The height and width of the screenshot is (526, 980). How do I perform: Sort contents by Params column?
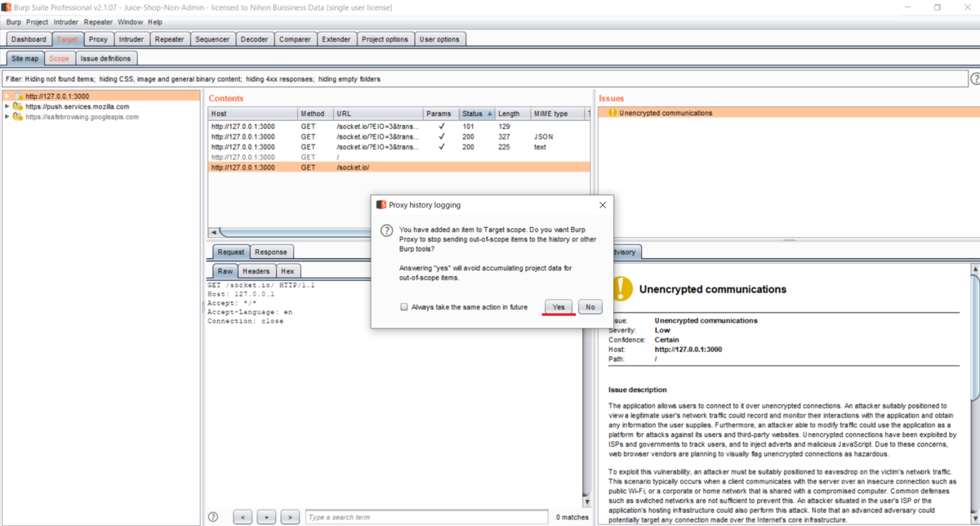pos(440,114)
